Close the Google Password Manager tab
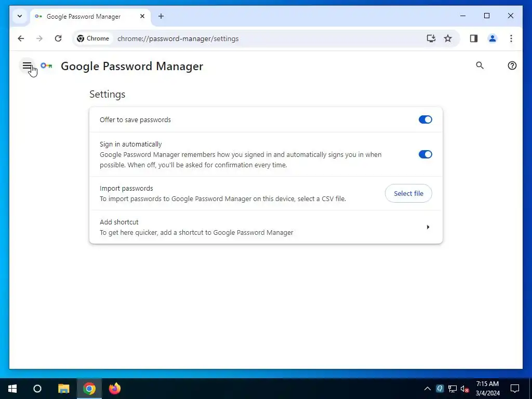Image resolution: width=532 pixels, height=399 pixels. coord(142,16)
